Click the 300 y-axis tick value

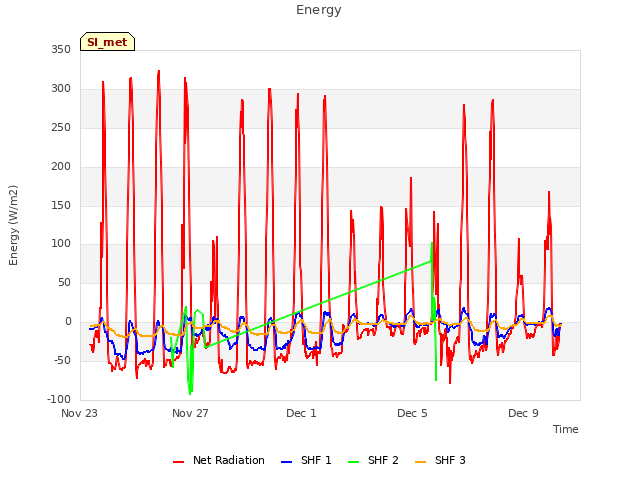[61, 89]
